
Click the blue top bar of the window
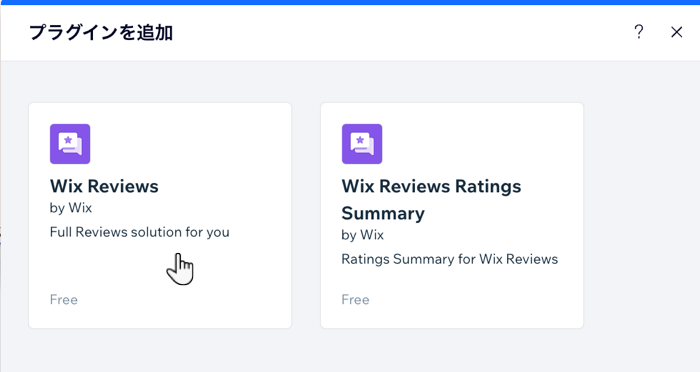(x=350, y=2)
